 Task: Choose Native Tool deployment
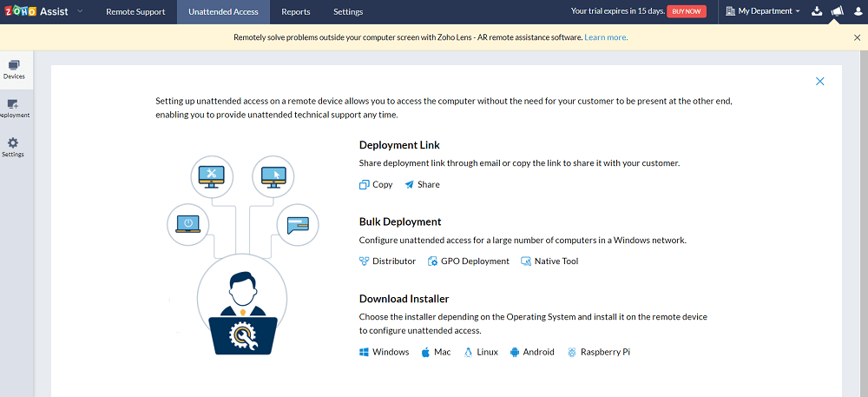pyautogui.click(x=549, y=261)
